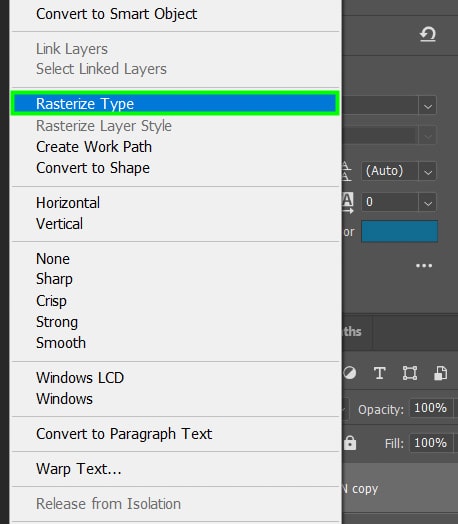Click the blue text color swatch

(400, 231)
